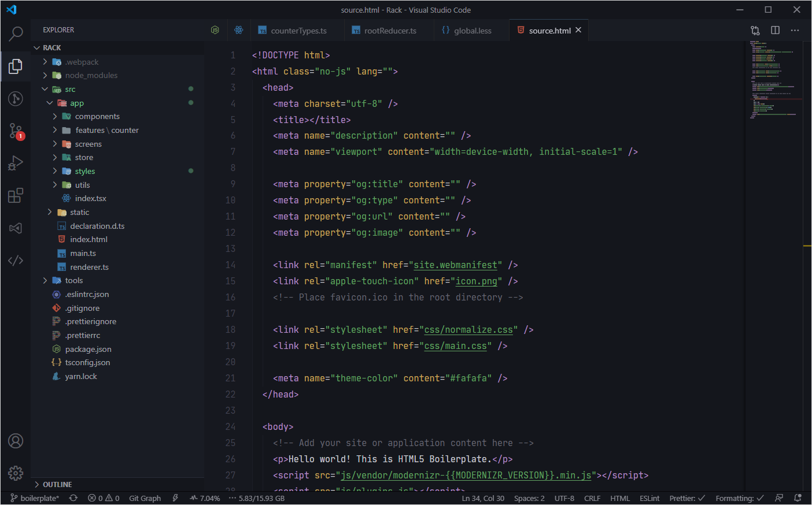Open the GitLens view with badge 1
Image resolution: width=812 pixels, height=505 pixels.
pyautogui.click(x=16, y=131)
